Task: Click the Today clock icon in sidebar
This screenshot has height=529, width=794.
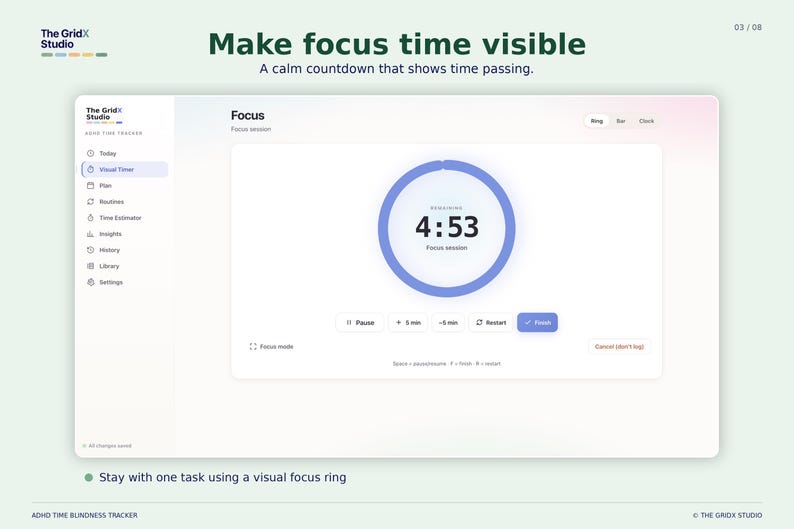Action: [x=90, y=153]
